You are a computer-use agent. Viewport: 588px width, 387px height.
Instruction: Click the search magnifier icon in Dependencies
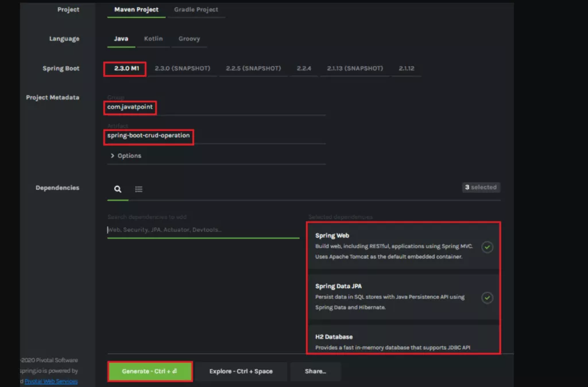(118, 189)
